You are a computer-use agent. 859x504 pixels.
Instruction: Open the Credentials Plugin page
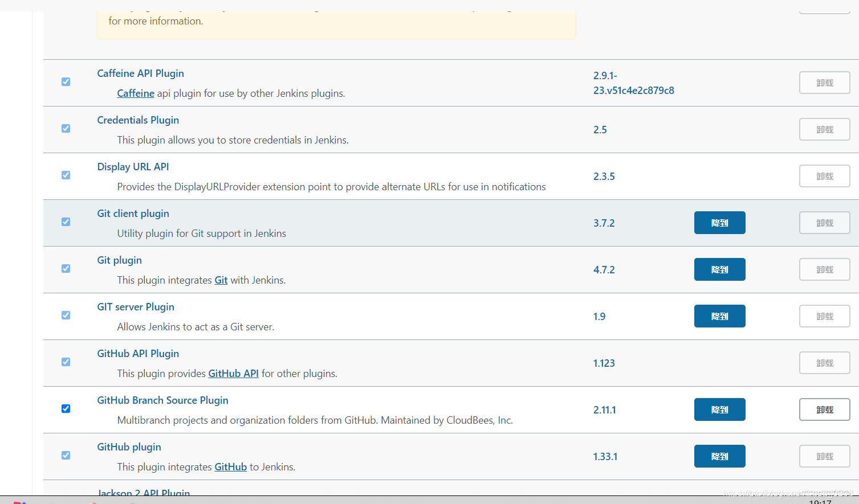tap(138, 120)
